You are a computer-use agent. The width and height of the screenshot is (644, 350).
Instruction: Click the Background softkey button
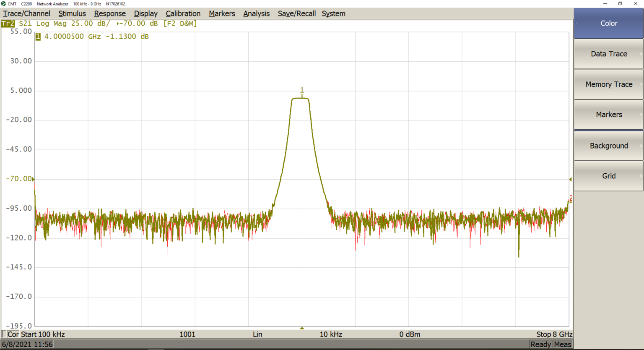[x=609, y=146]
